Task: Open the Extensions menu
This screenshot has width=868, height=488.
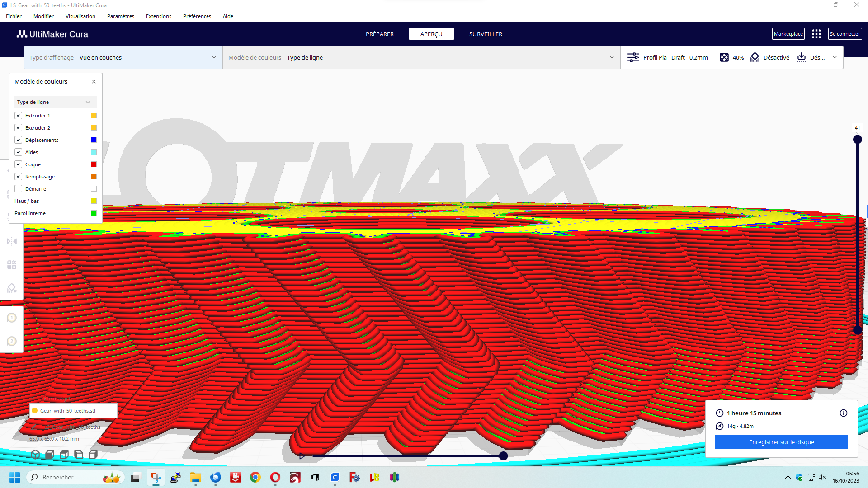Action: pos(158,16)
